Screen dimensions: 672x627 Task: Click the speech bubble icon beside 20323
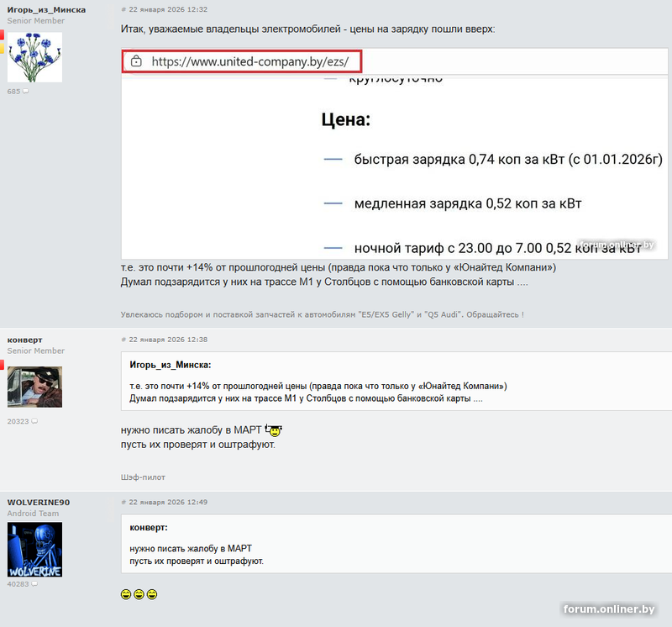[x=34, y=421]
